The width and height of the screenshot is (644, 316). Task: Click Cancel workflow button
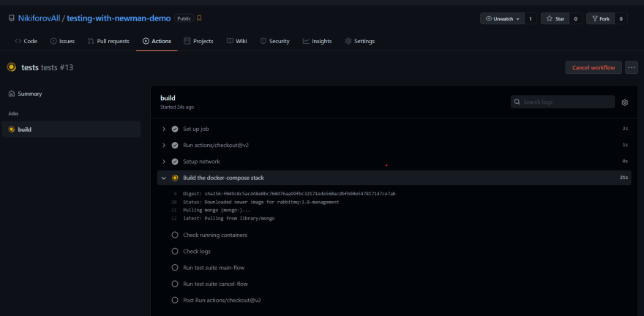pyautogui.click(x=594, y=67)
